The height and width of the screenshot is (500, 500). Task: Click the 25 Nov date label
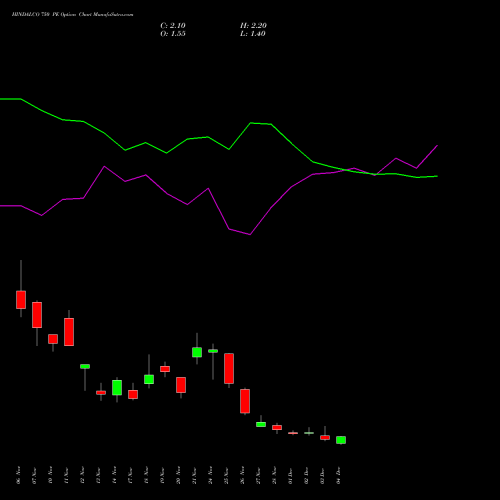point(226,475)
